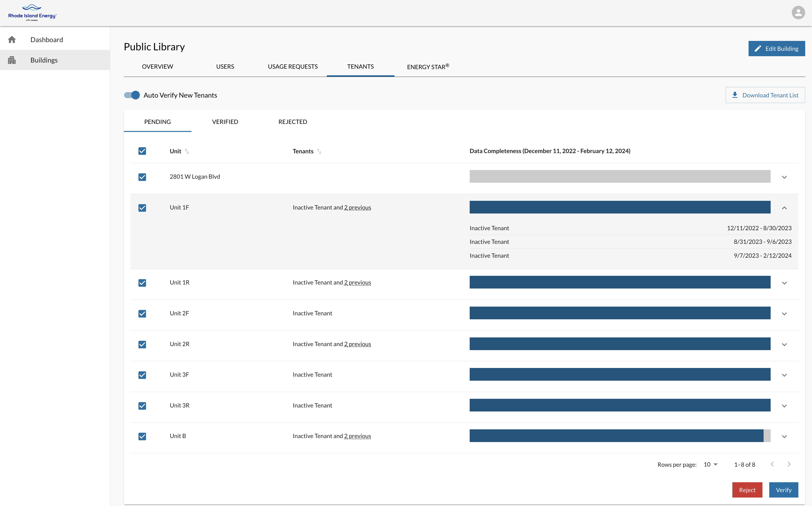812x506 pixels.
Task: Go to next page arrow
Action: tap(789, 464)
